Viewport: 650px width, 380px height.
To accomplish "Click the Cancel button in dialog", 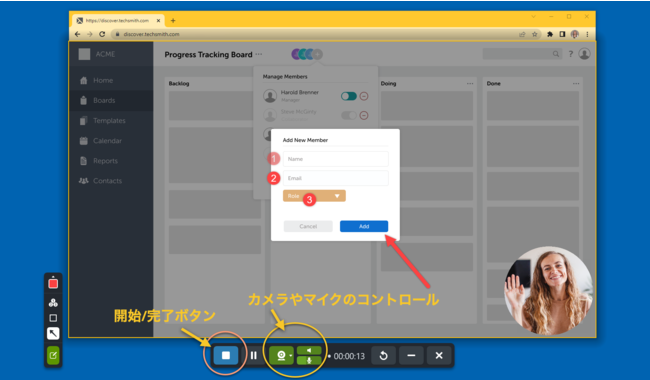I will 308,226.
